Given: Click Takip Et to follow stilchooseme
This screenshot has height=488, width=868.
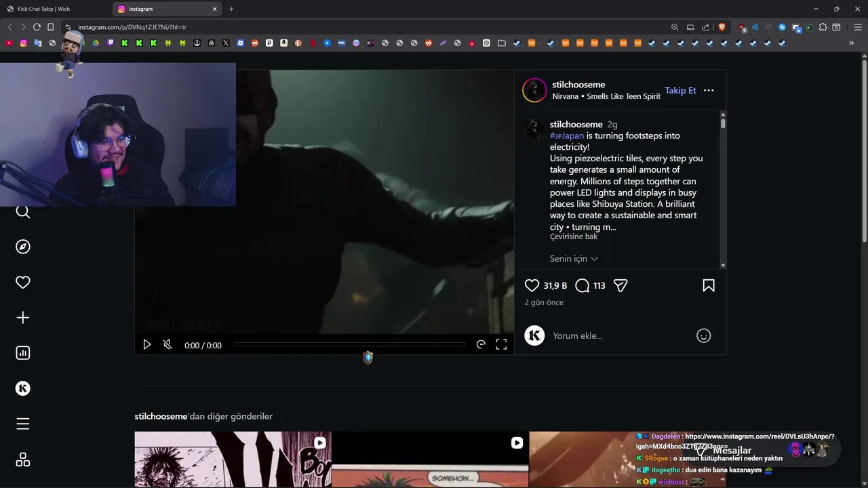Looking at the screenshot, I should (x=680, y=90).
